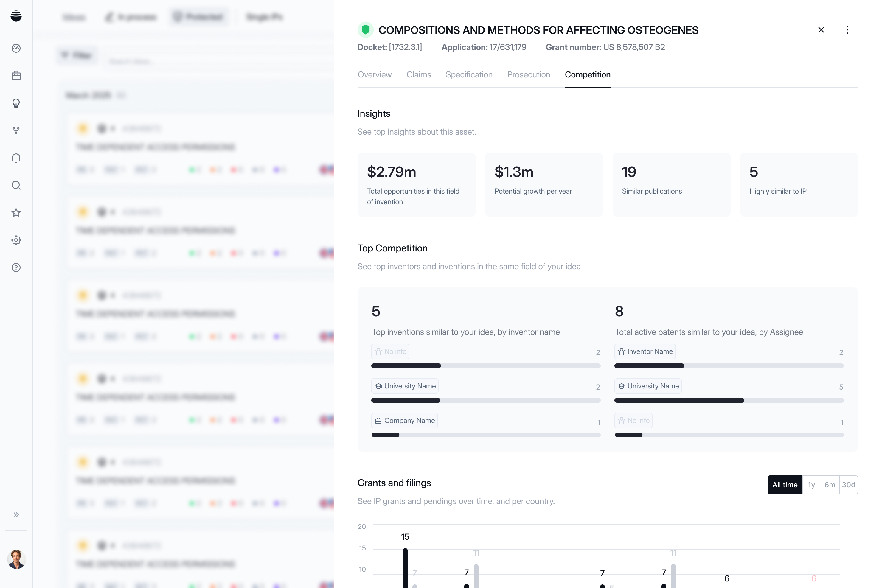Screen dimensions: 882x588
Task: Click the search magnifier sidebar icon
Action: pyautogui.click(x=16, y=185)
